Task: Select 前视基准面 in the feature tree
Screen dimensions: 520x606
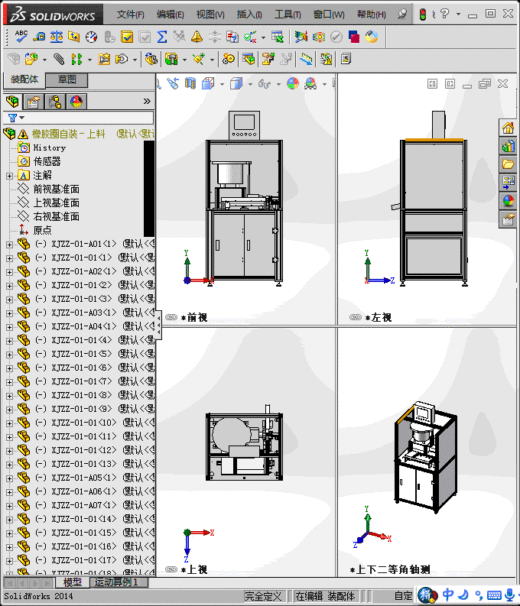Action: coord(56,189)
